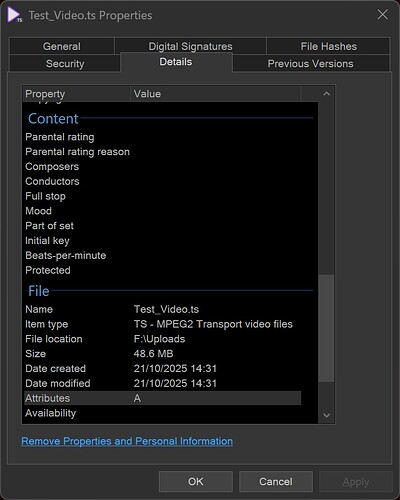Click the scroll down arrow in property list
400x500 pixels.
(326, 415)
